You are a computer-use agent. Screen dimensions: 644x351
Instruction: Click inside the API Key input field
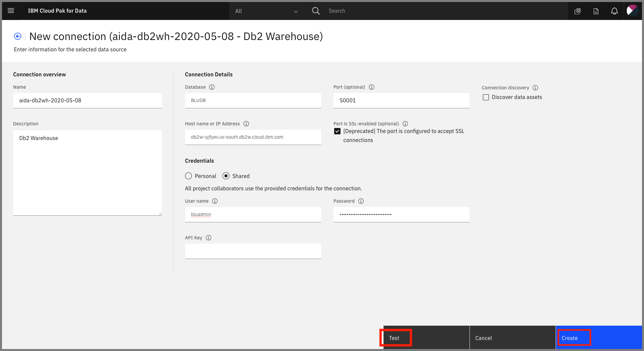[x=253, y=251]
